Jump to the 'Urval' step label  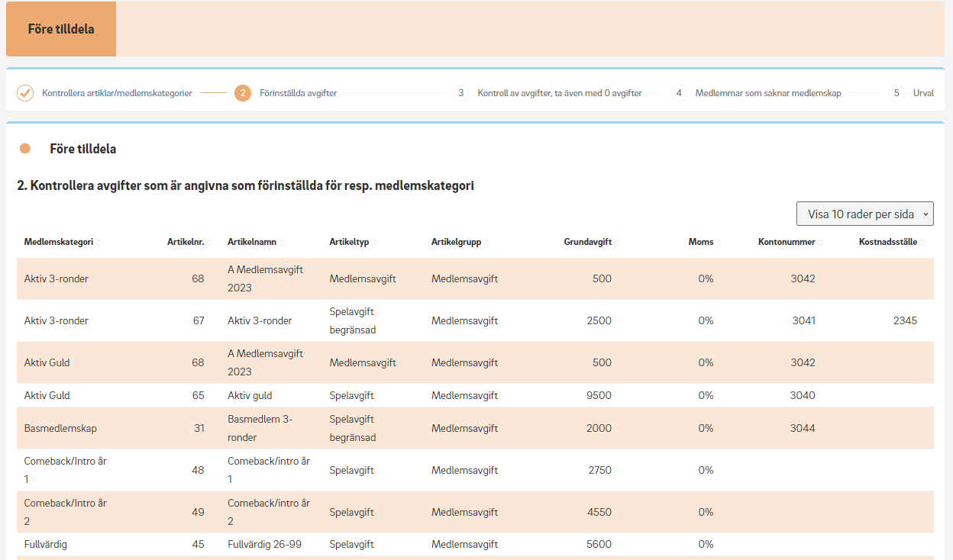tap(923, 93)
